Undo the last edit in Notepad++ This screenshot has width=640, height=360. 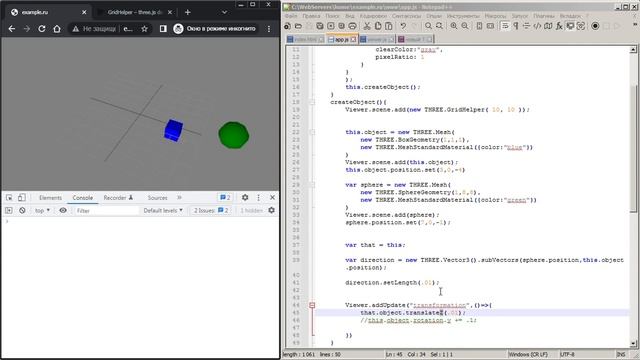click(x=403, y=26)
